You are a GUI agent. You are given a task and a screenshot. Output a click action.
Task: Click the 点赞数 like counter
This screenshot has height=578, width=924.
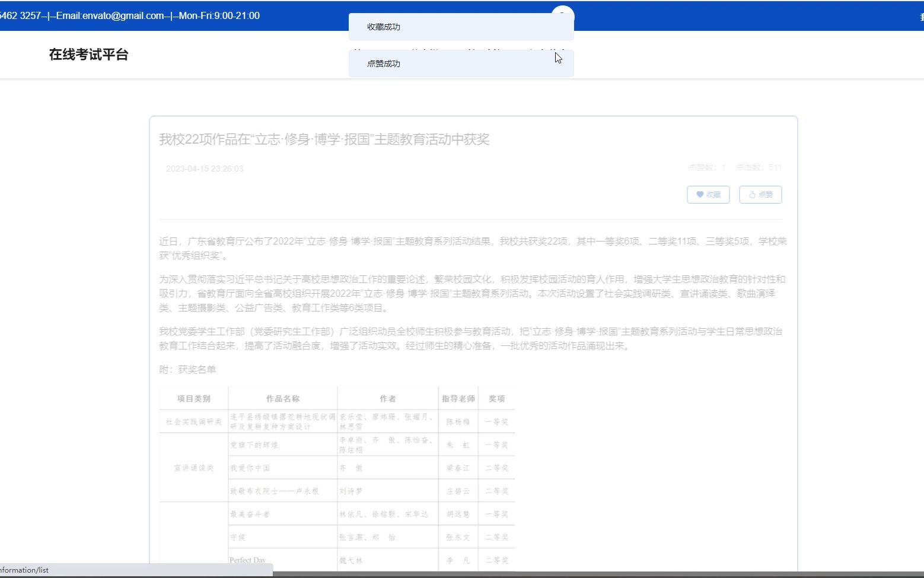(706, 167)
